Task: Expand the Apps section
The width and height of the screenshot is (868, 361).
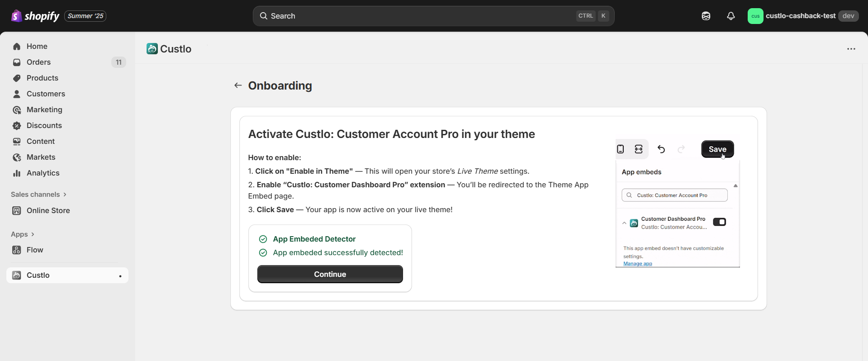Action: point(23,234)
